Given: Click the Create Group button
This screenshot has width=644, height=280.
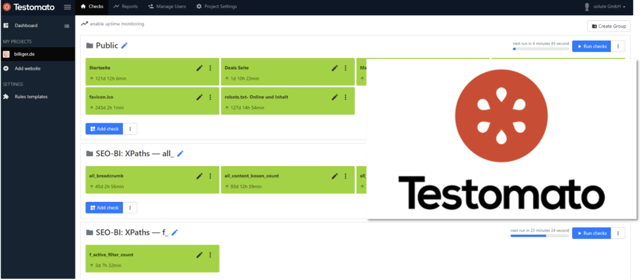Looking at the screenshot, I should coord(609,26).
